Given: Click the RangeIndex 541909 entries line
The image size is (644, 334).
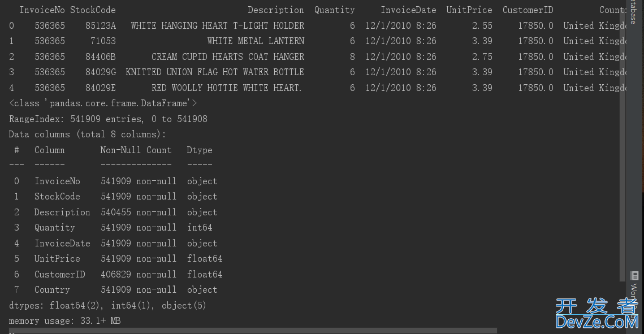Looking at the screenshot, I should [x=108, y=119].
